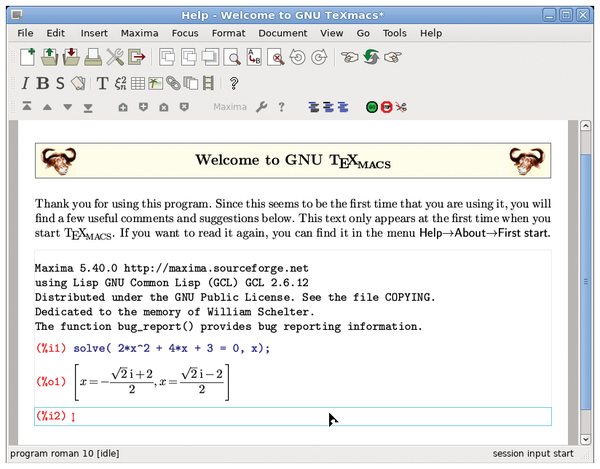Toggle bold formatting

click(42, 83)
